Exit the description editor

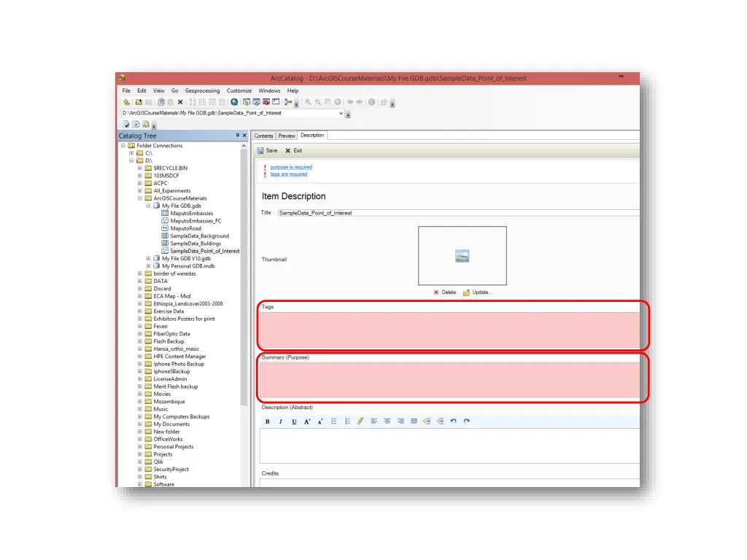point(294,151)
